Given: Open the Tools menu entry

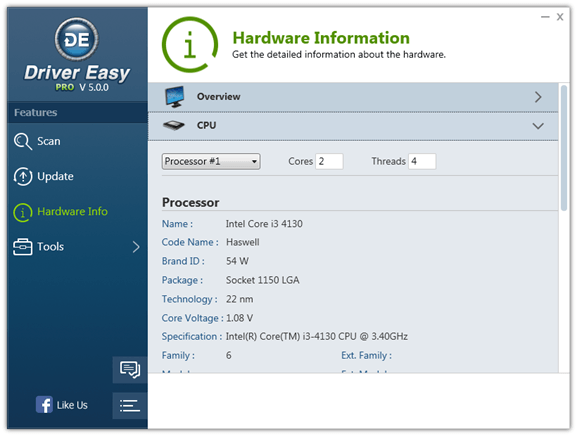Looking at the screenshot, I should point(50,247).
